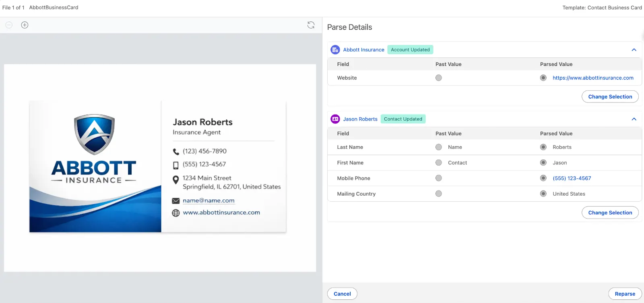Click the refresh rotate icon above preview
Image resolution: width=644 pixels, height=303 pixels.
[311, 25]
